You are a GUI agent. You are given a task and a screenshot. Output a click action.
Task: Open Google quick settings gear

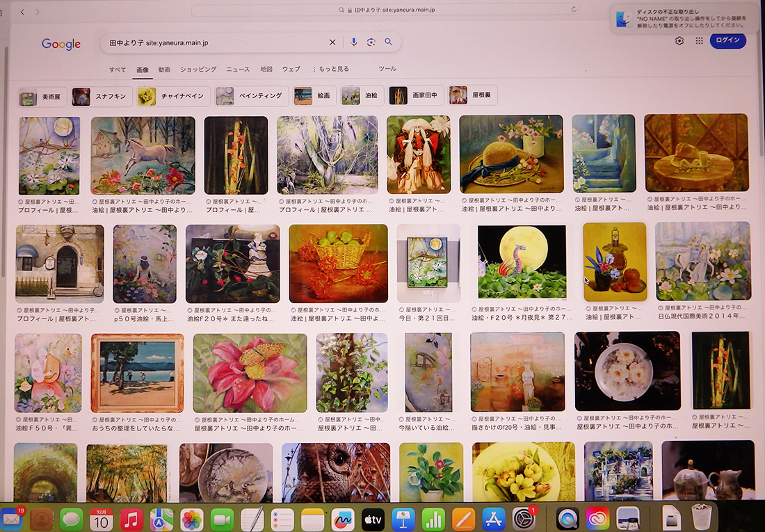click(x=679, y=41)
